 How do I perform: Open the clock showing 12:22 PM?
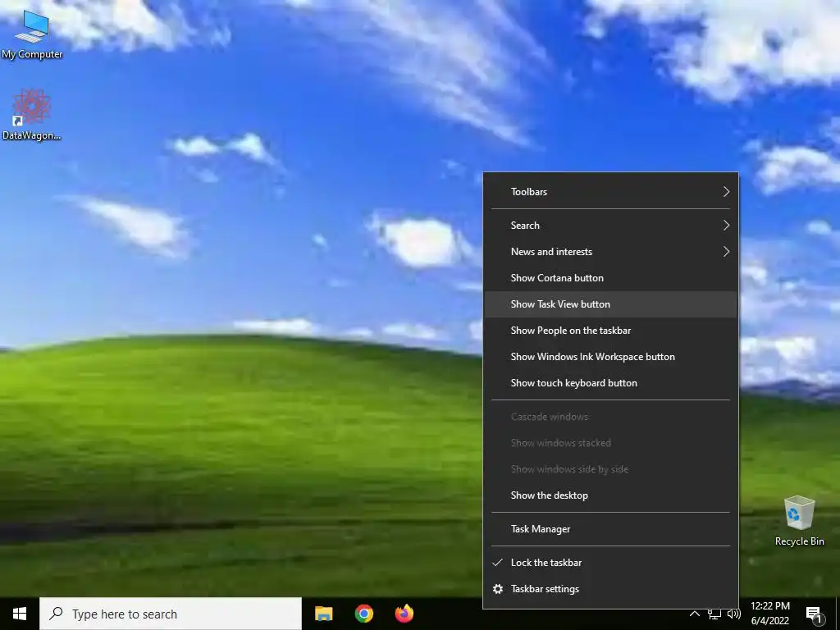(769, 614)
